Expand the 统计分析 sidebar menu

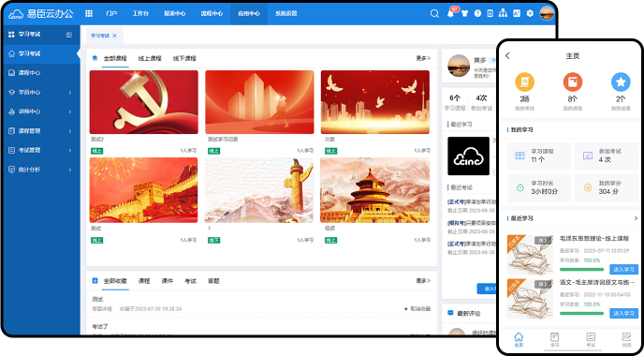pos(40,170)
